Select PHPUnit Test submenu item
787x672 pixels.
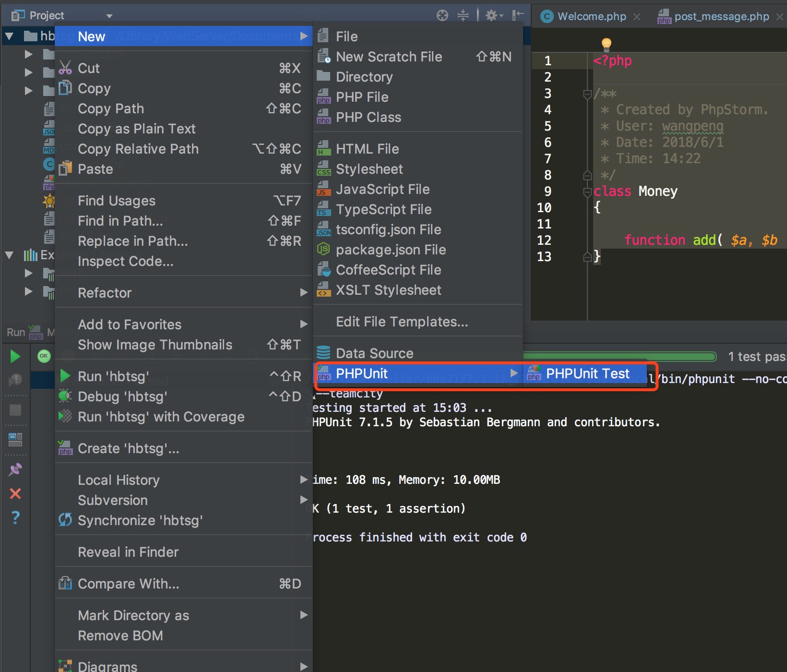coord(585,373)
